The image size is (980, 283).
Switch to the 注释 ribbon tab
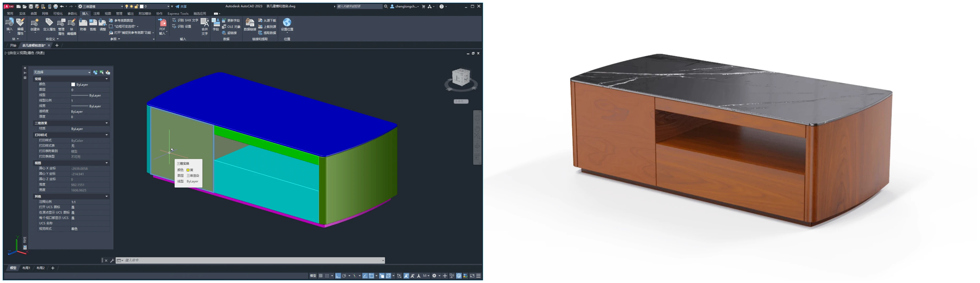coord(96,13)
